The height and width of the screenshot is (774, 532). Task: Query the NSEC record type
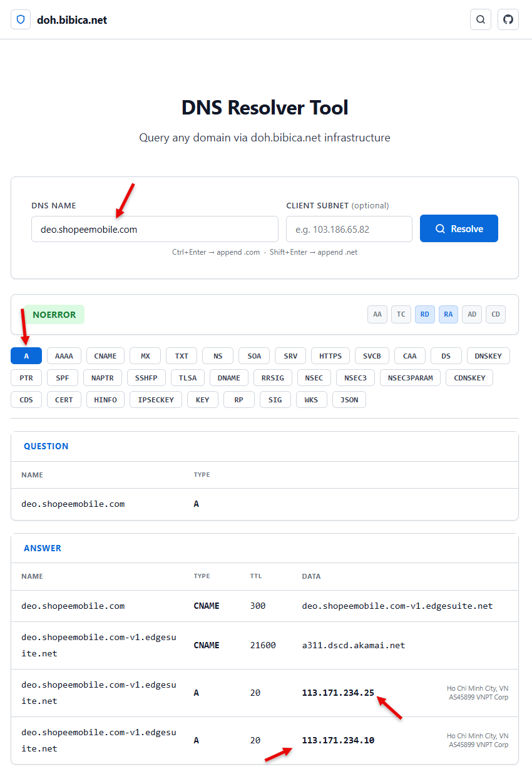tap(314, 378)
